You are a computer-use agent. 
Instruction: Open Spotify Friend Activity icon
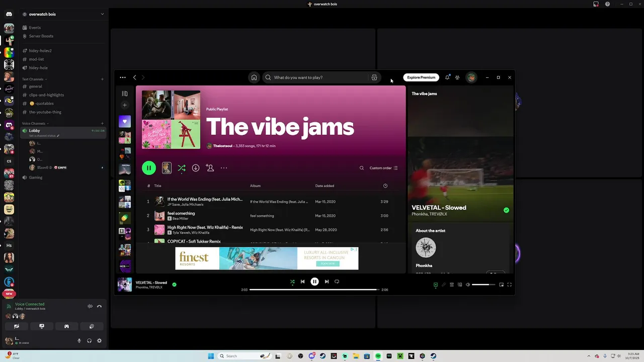457,77
